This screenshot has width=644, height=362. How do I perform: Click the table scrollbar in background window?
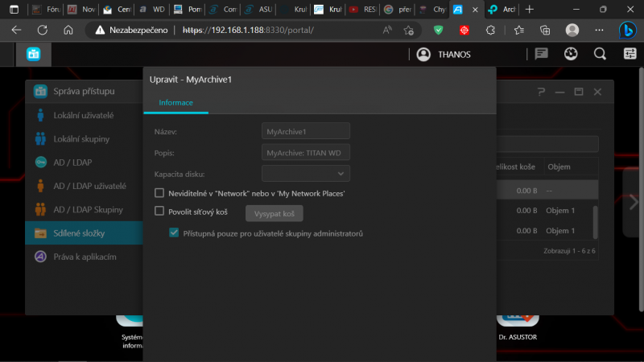(596, 222)
